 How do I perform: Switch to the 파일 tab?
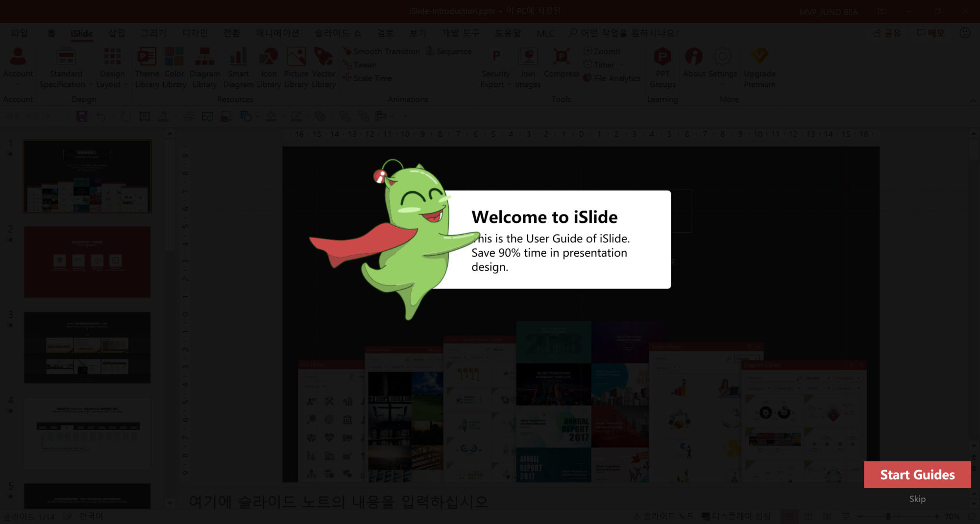tap(19, 33)
